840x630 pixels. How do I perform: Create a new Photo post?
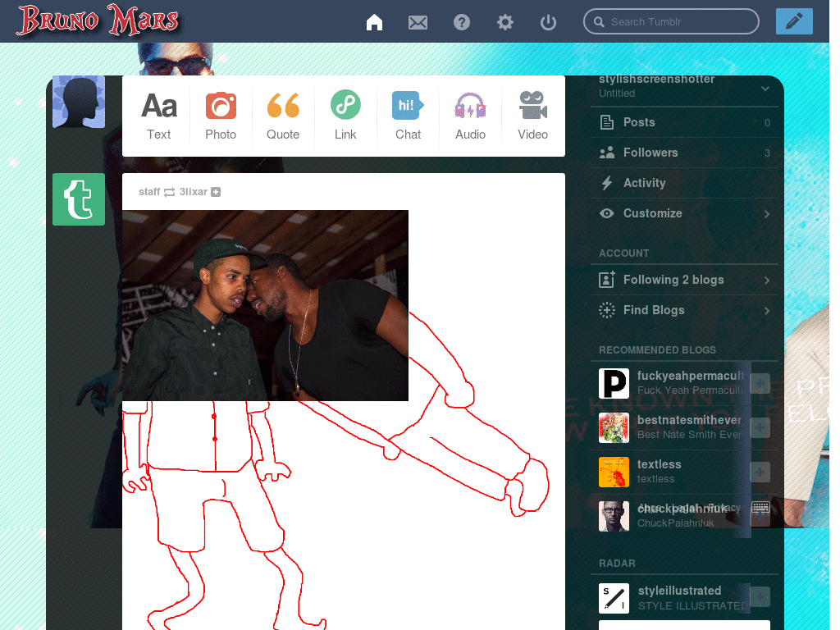coord(221,116)
